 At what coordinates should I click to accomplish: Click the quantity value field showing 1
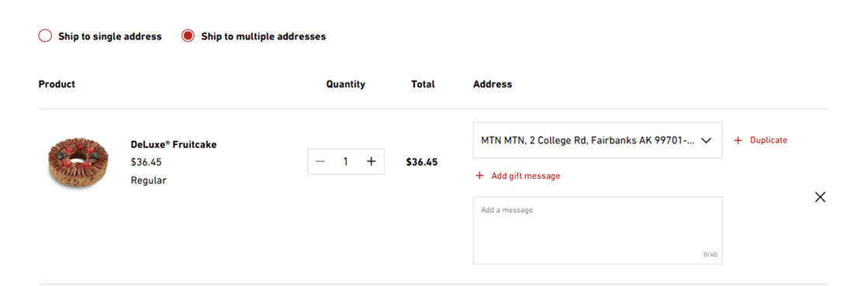[345, 161]
